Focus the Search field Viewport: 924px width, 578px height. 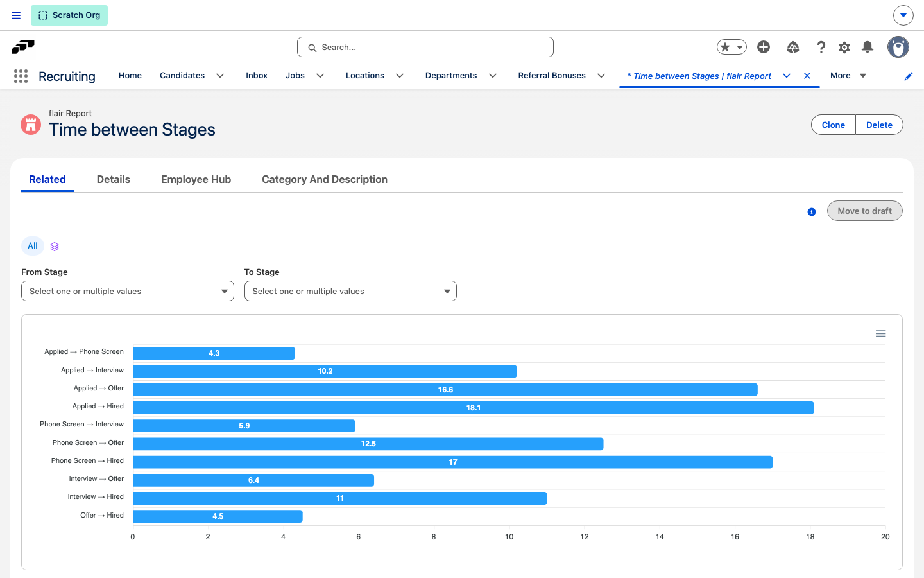click(425, 47)
